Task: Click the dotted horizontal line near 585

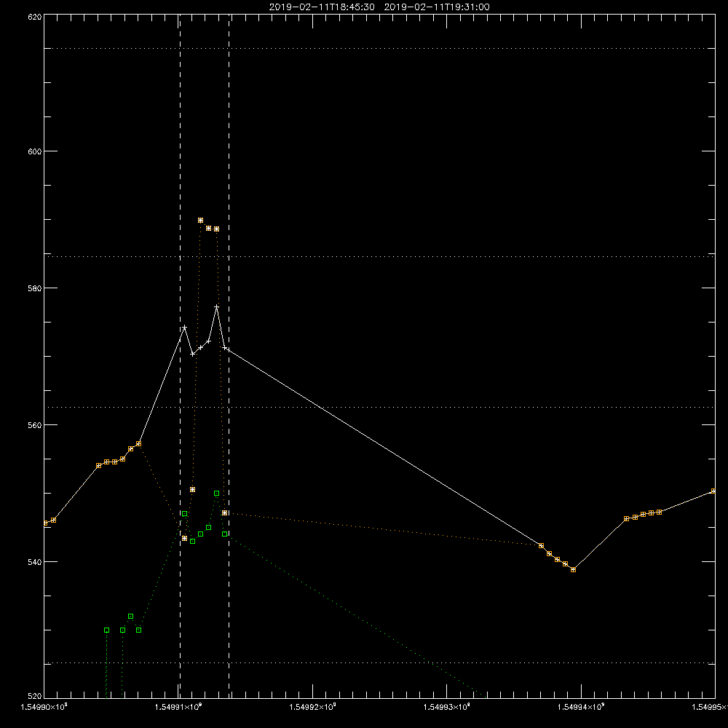Action: click(x=379, y=256)
